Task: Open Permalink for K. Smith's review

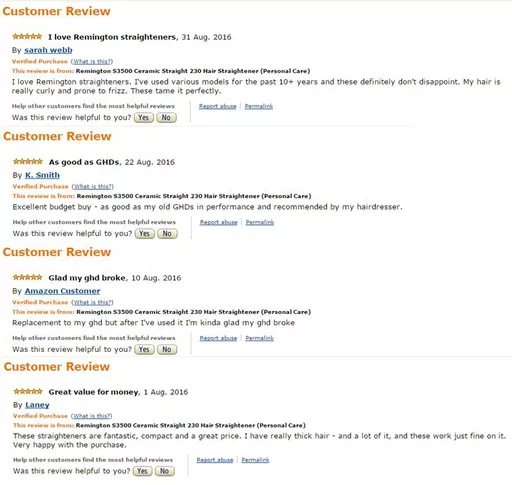Action: 260,222
